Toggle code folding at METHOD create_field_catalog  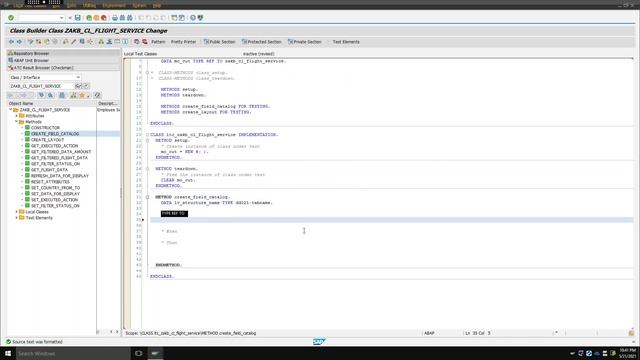[147, 197]
